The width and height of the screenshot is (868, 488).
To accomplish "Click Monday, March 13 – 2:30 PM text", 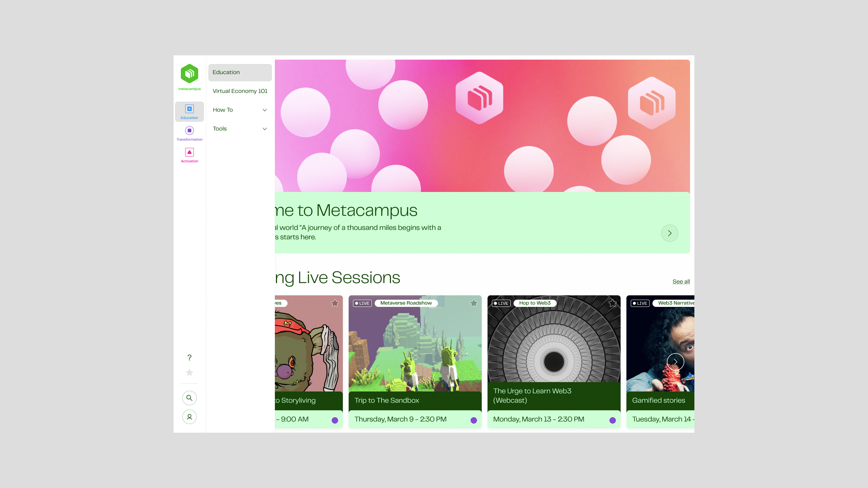I will (539, 419).
